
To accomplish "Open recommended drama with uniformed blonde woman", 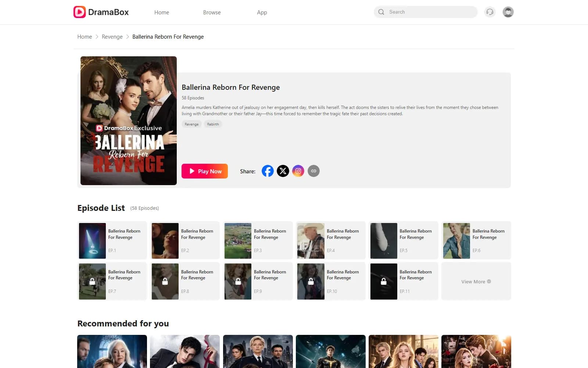I will [258, 351].
